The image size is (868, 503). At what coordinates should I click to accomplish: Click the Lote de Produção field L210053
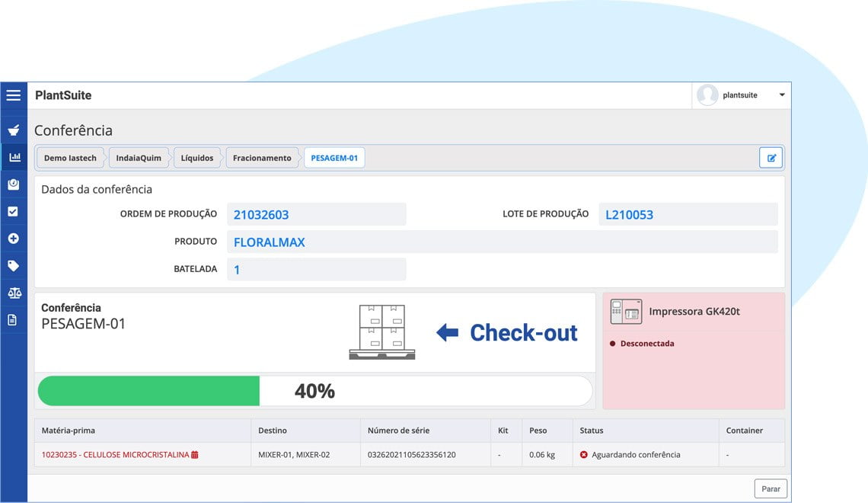[x=688, y=214]
